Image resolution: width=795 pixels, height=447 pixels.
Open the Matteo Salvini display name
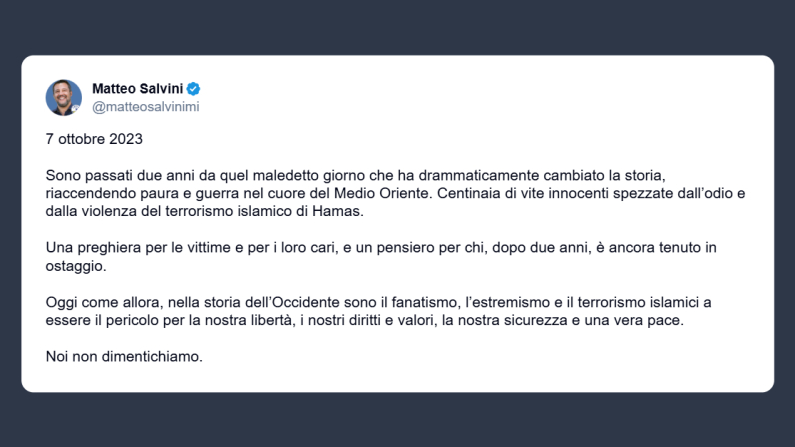(138, 89)
